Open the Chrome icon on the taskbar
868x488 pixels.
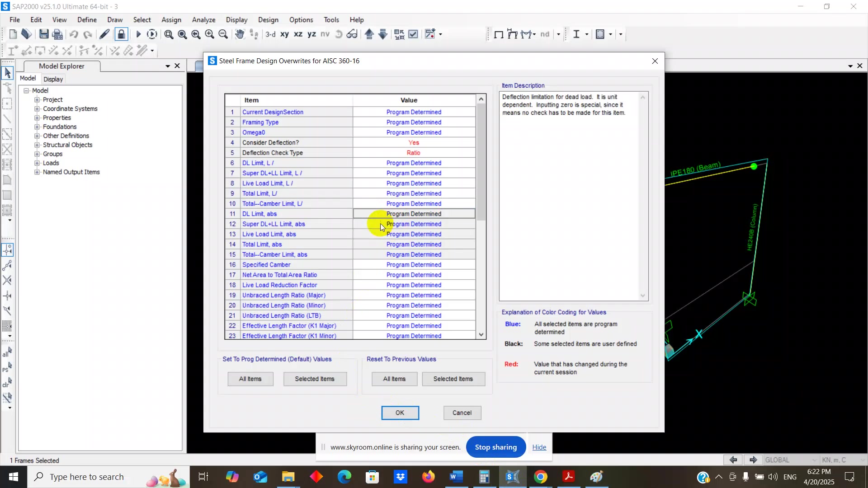[x=541, y=477]
